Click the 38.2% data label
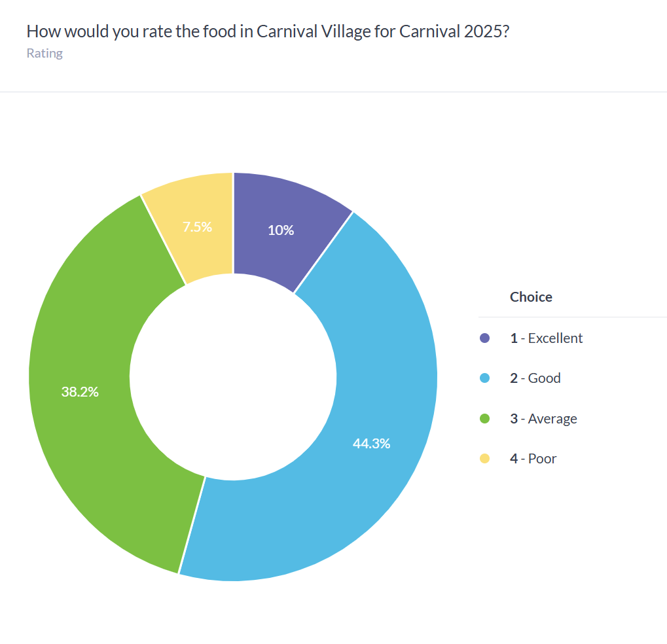This screenshot has height=644, width=667. 80,392
